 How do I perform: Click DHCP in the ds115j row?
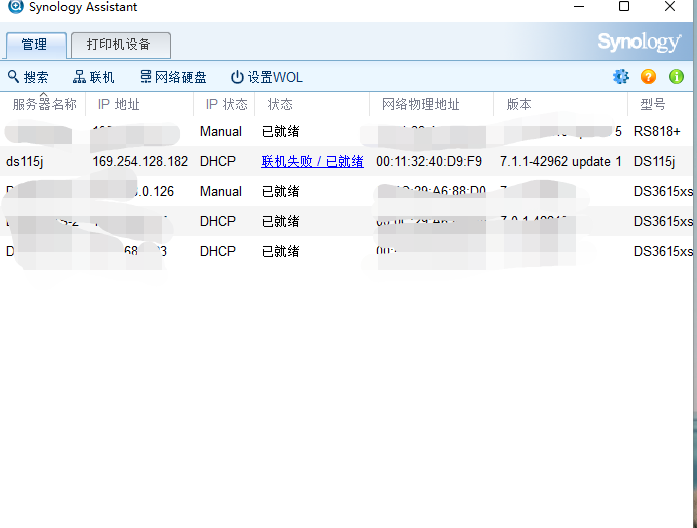coord(217,161)
